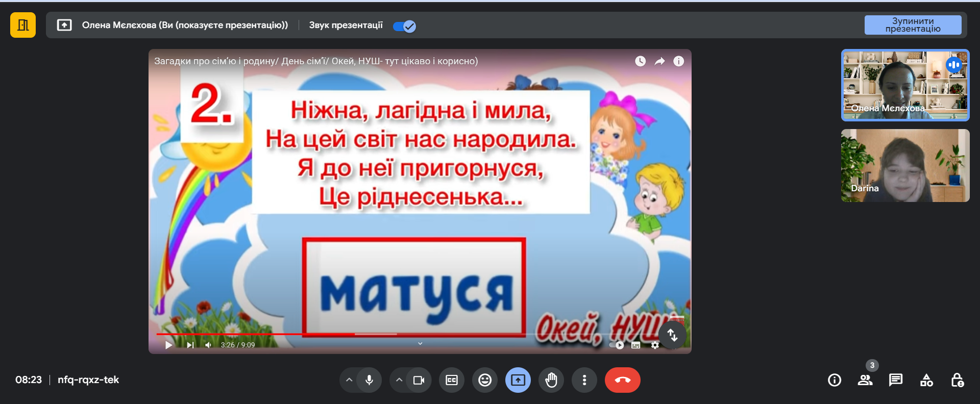Open the participants list panel
Viewport: 980px width, 404px height.
[x=865, y=380]
